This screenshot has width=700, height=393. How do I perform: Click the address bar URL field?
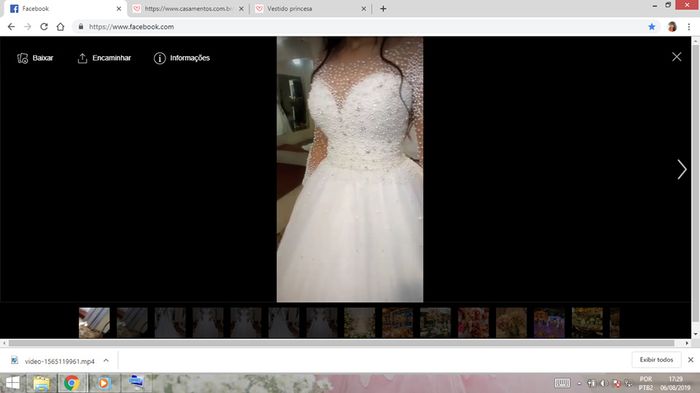pyautogui.click(x=357, y=27)
